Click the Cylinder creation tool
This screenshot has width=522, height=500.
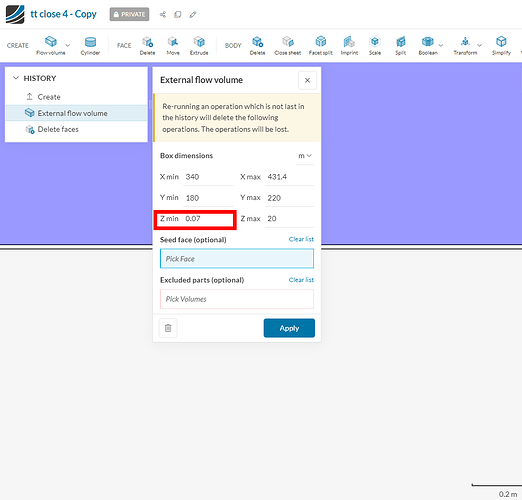click(x=90, y=45)
